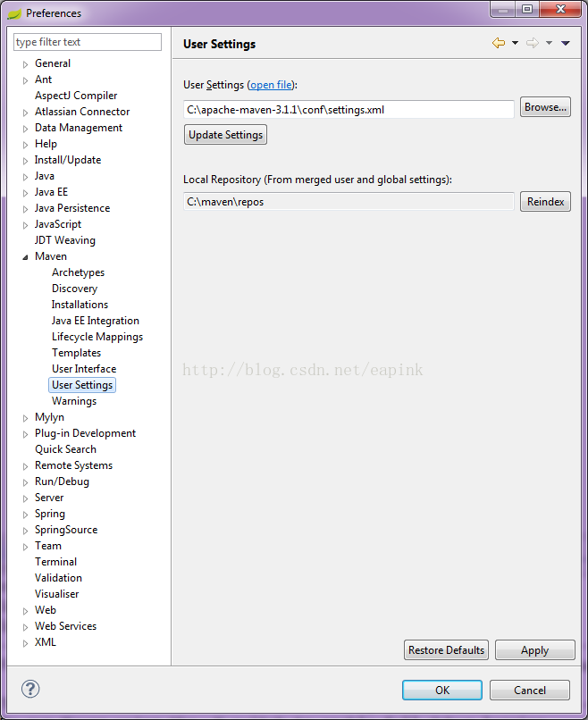588x720 pixels.
Task: Click Restore Defaults button
Action: [x=446, y=650]
